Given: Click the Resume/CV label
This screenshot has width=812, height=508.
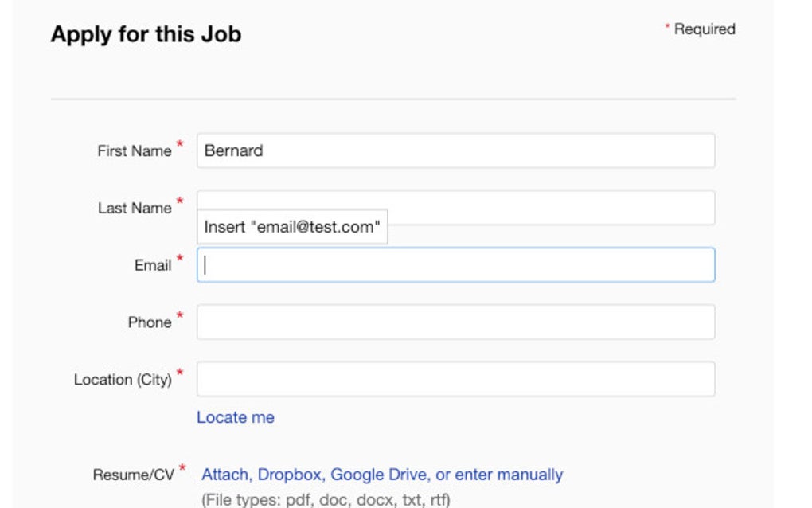Looking at the screenshot, I should 133,475.
